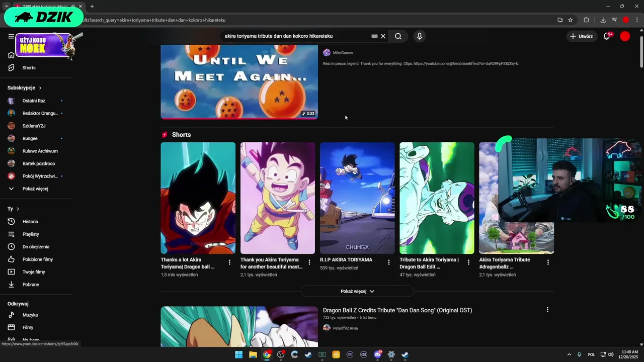Open the MikeGames channel link
The height and width of the screenshot is (362, 644).
[x=343, y=53]
